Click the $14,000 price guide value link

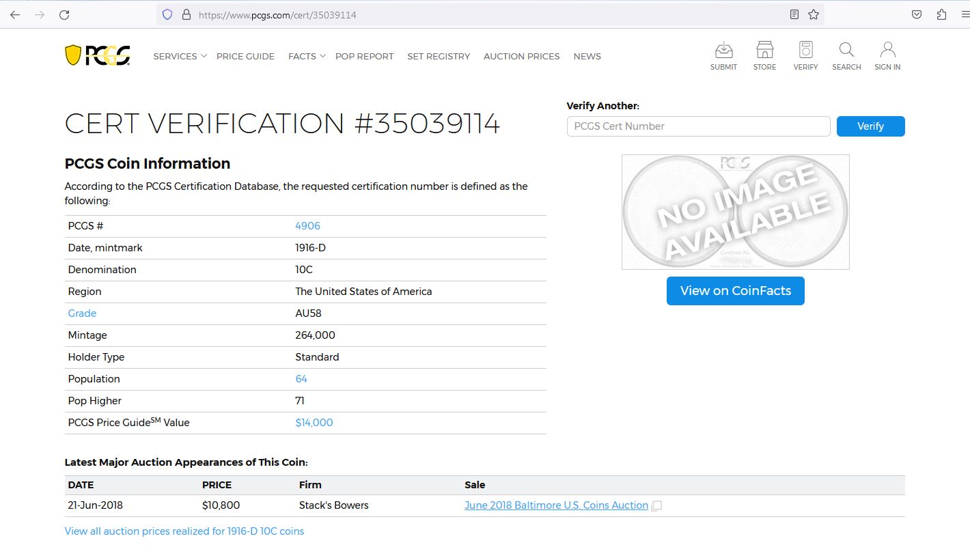pyautogui.click(x=314, y=423)
